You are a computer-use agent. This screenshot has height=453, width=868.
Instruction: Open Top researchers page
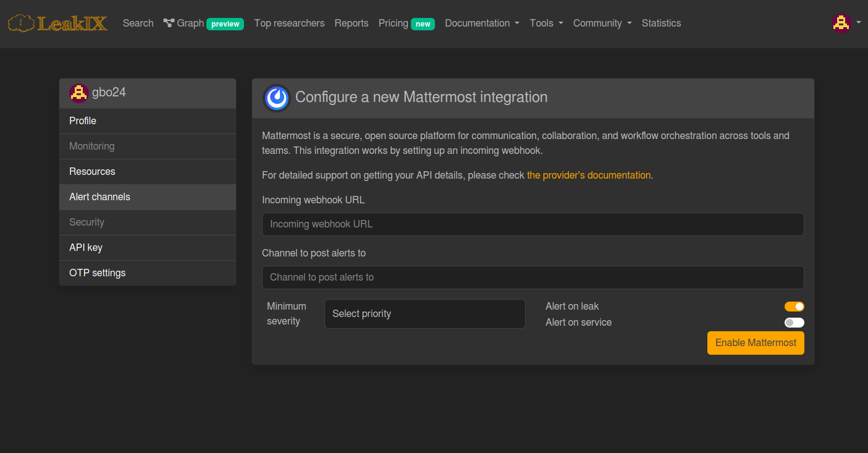289,23
